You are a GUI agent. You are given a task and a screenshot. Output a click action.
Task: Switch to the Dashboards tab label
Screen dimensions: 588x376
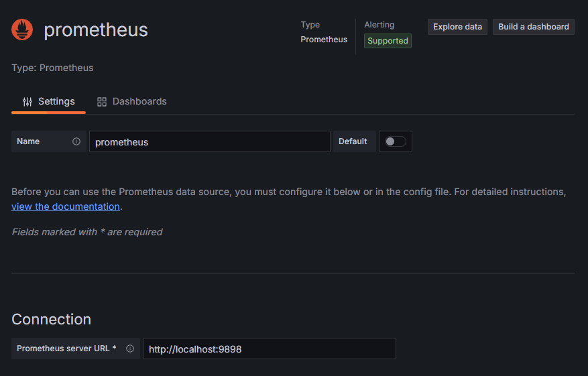[x=139, y=102]
